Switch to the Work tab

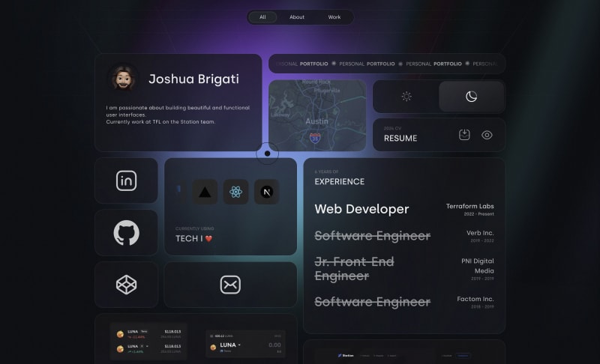[x=334, y=17]
